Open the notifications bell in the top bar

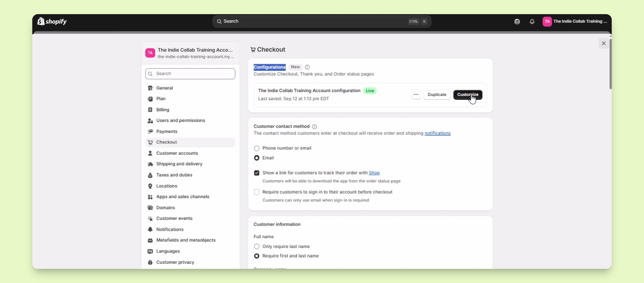coord(532,22)
